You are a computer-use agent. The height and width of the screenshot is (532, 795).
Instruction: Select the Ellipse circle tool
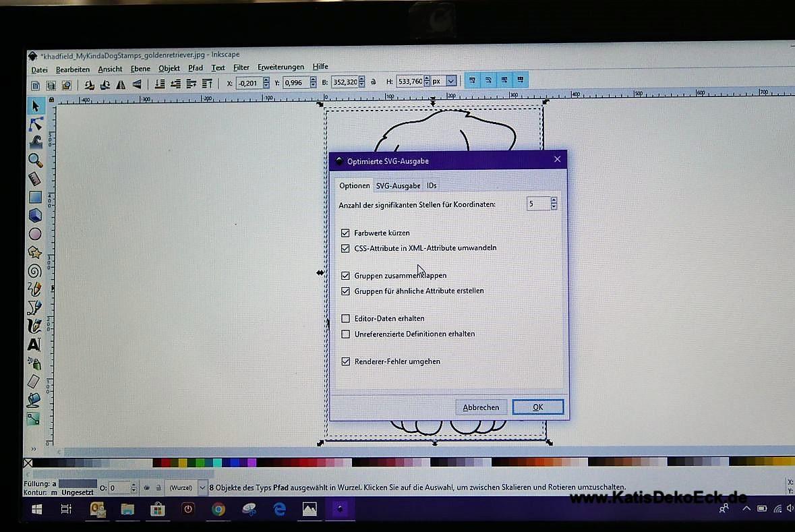click(x=35, y=234)
